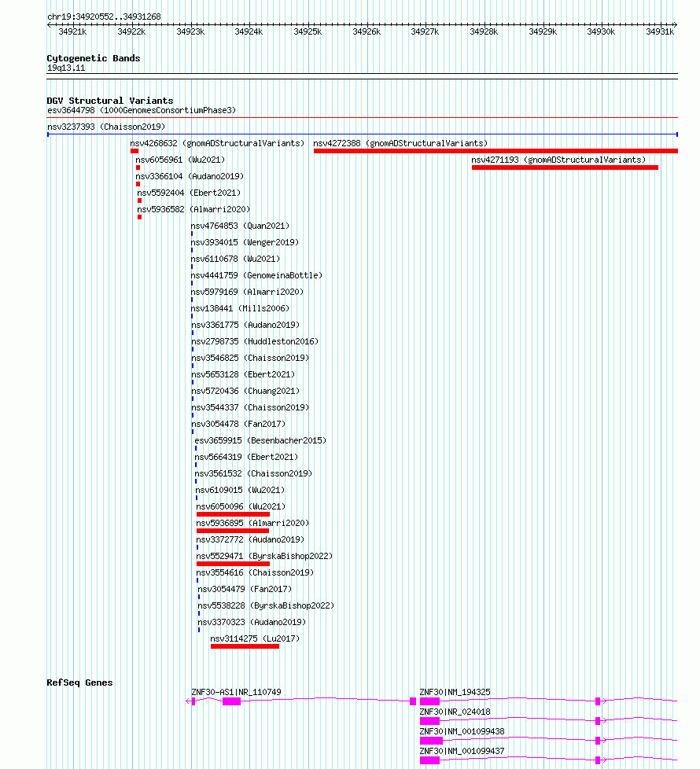Click nsv3054478 (Fan2017) label

click(238, 425)
